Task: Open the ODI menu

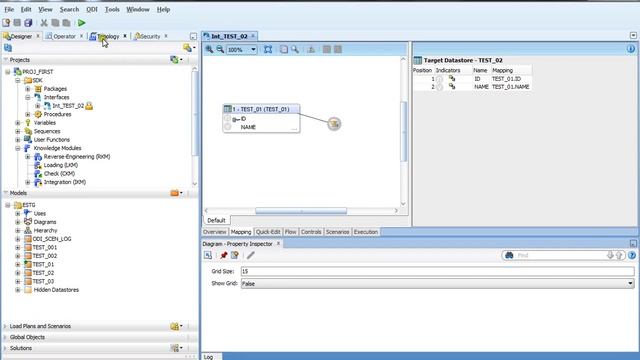Action: pyautogui.click(x=92, y=9)
